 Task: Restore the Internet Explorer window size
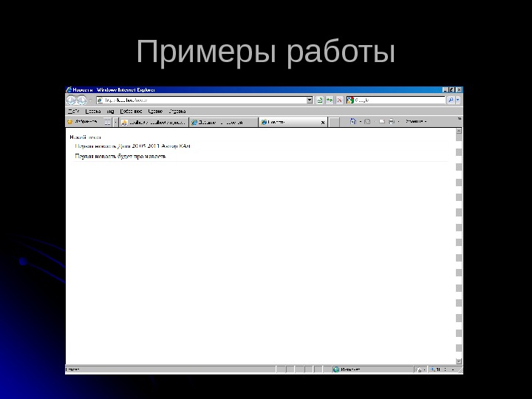(x=451, y=90)
